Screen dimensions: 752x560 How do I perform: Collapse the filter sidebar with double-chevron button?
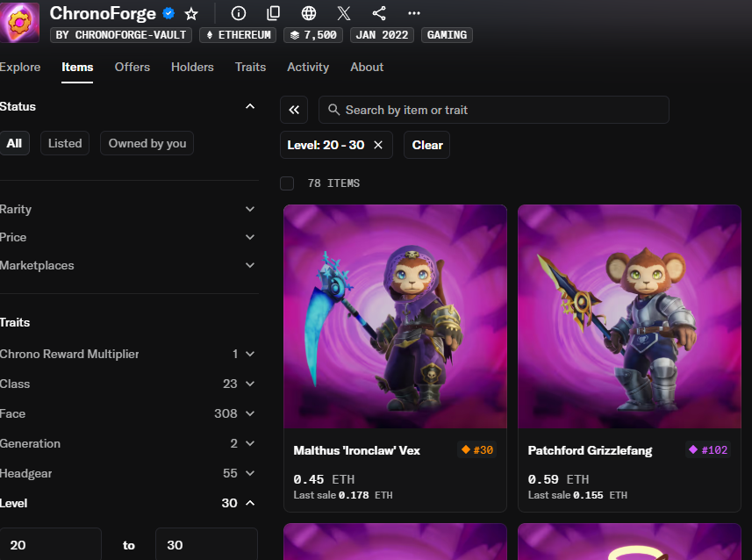(x=294, y=110)
